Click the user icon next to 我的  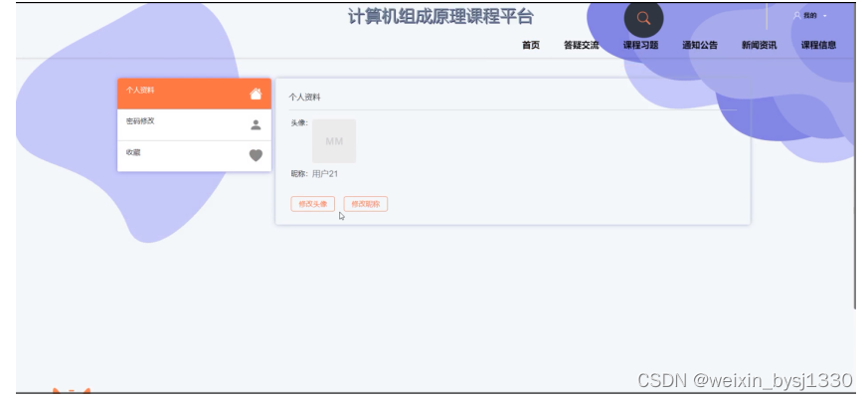click(x=797, y=16)
